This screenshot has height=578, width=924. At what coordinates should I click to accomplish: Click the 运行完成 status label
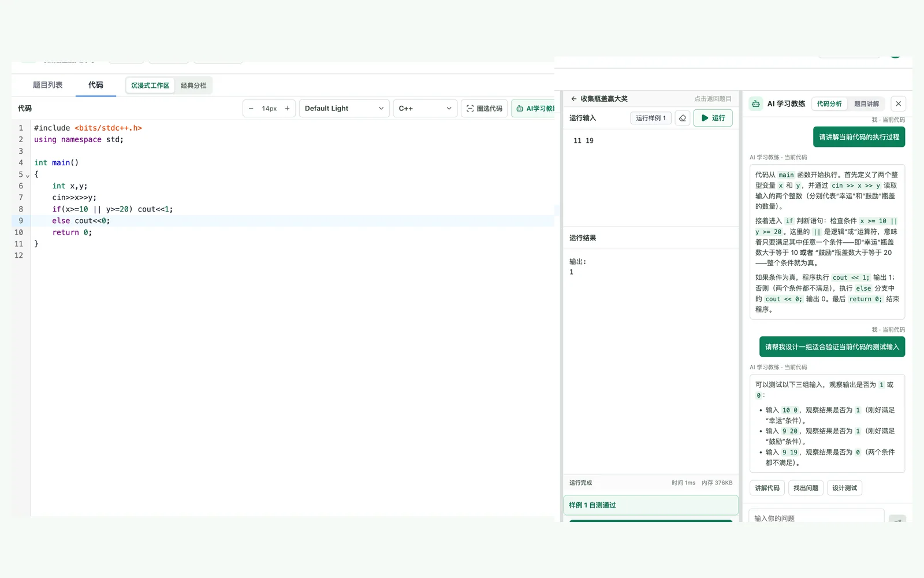580,483
